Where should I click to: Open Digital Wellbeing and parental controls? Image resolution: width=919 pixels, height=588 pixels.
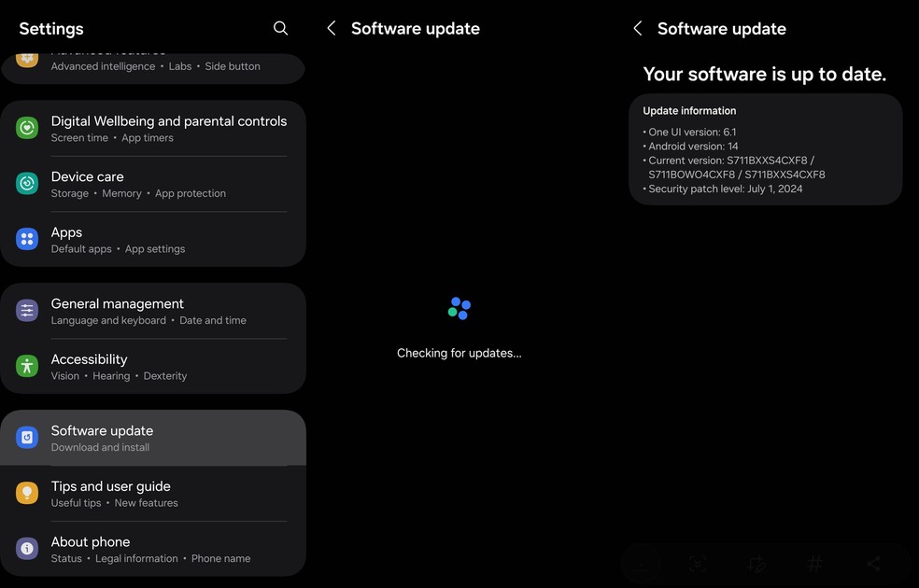(x=153, y=128)
